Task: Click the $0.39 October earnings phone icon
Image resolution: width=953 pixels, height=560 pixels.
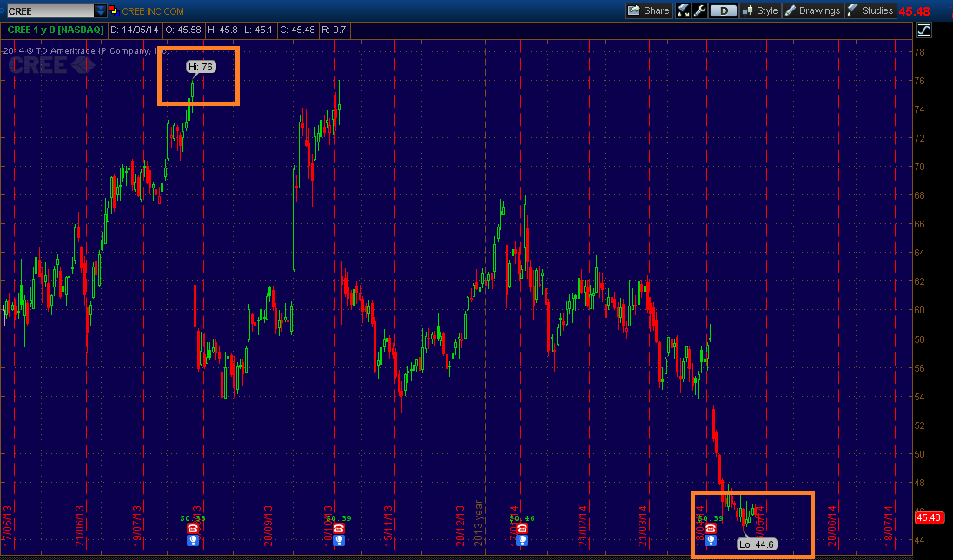Action: pyautogui.click(x=339, y=529)
